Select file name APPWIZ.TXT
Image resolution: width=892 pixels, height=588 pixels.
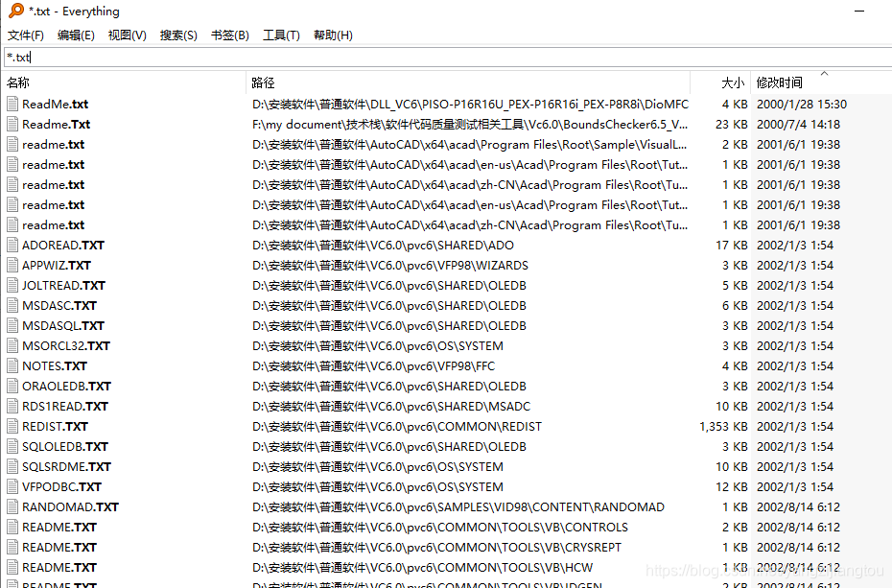57,265
